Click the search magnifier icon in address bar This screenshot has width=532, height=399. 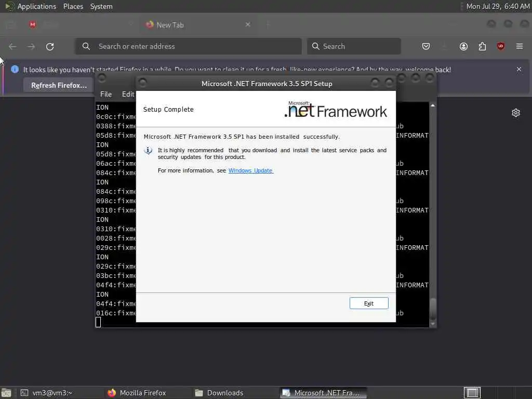coord(86,46)
